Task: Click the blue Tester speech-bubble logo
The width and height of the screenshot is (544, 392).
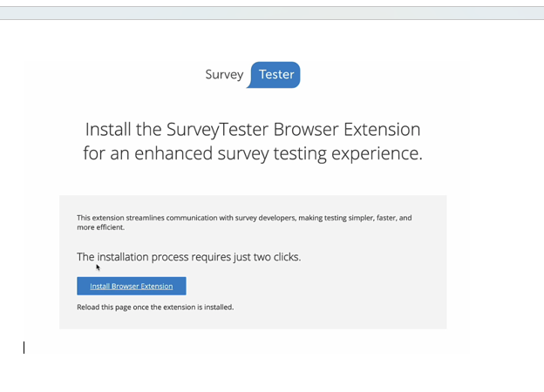Action: click(274, 75)
